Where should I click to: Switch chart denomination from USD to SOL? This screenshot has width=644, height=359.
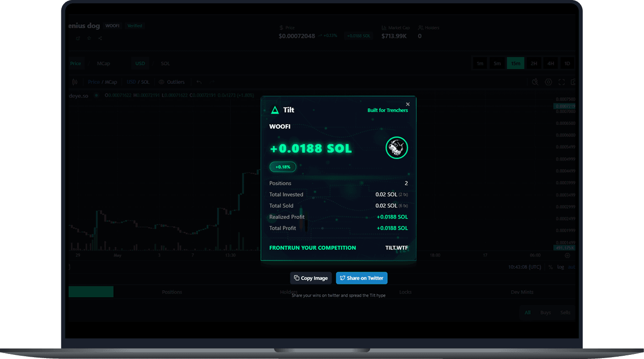(165, 63)
